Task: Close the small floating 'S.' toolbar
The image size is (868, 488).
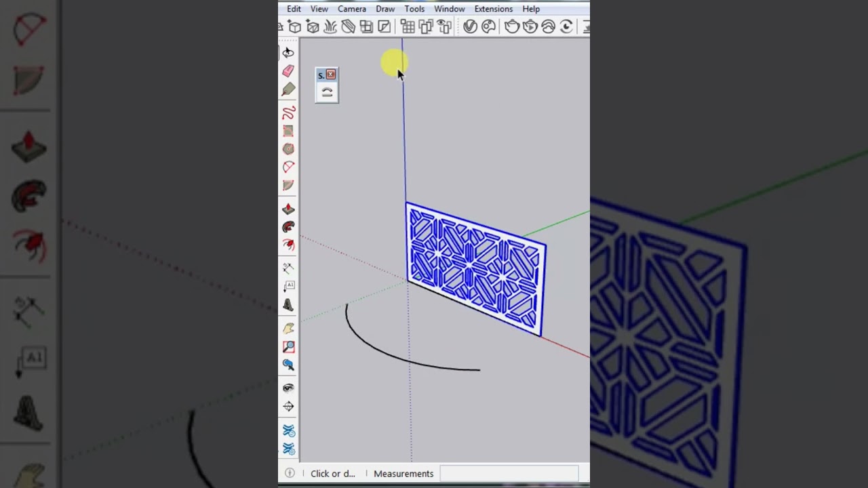Action: click(x=331, y=75)
